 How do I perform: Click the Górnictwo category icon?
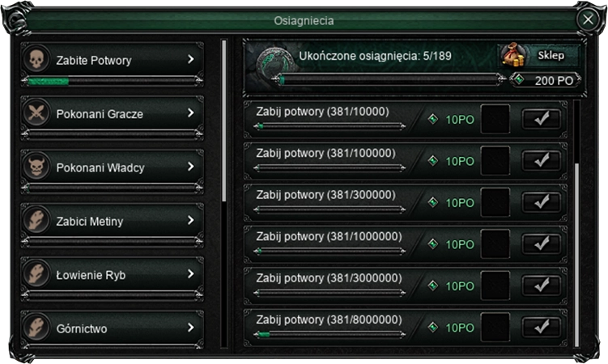[x=36, y=328]
